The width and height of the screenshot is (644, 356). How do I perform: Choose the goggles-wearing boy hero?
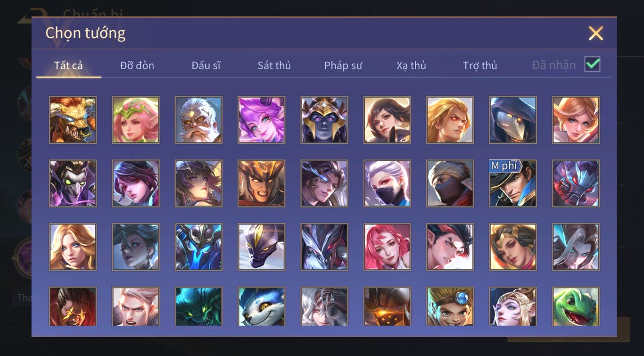[450, 306]
